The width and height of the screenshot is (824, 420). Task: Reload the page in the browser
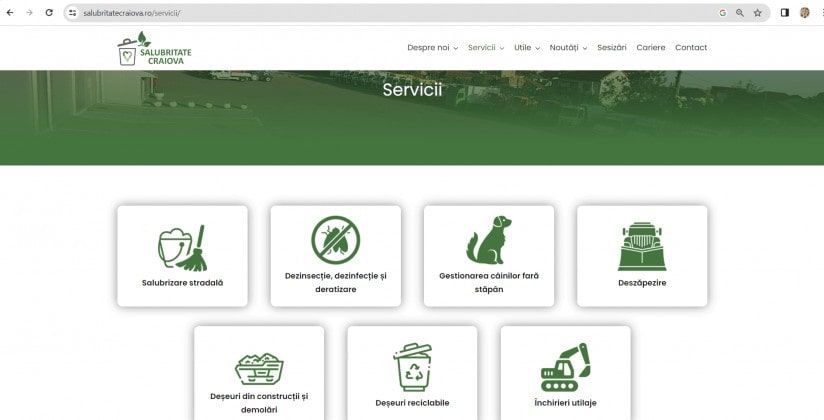tap(49, 13)
